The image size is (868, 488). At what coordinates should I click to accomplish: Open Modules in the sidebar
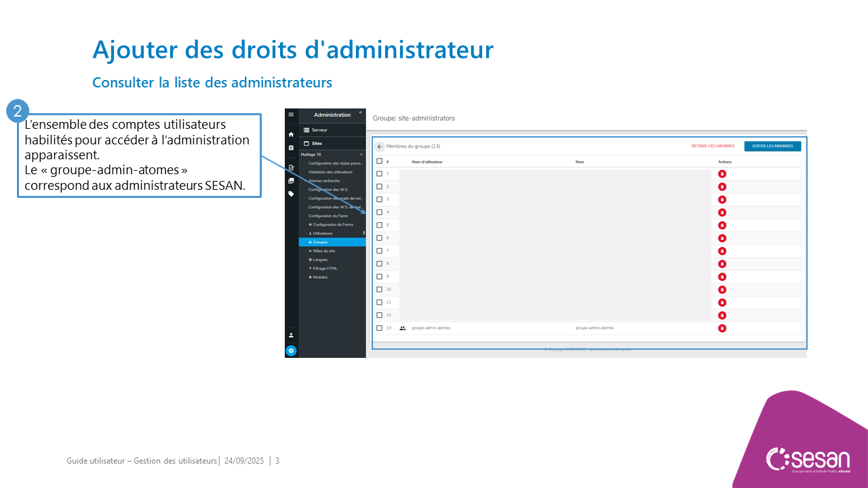(x=319, y=277)
